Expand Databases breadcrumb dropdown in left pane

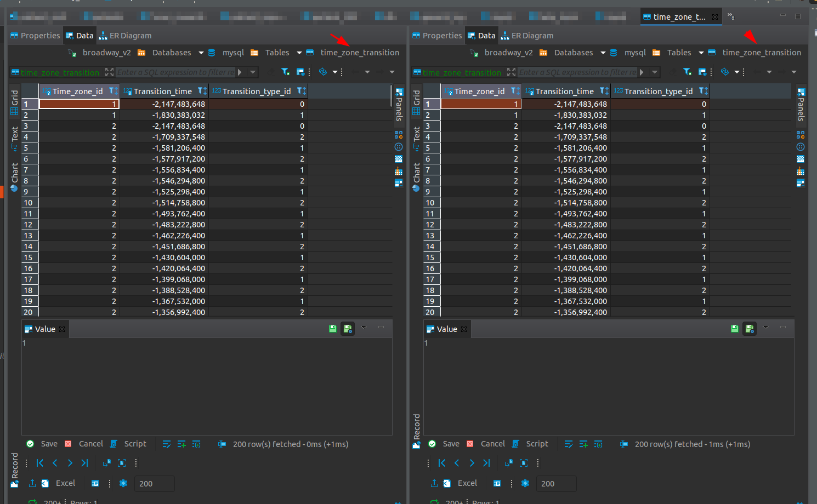click(201, 53)
